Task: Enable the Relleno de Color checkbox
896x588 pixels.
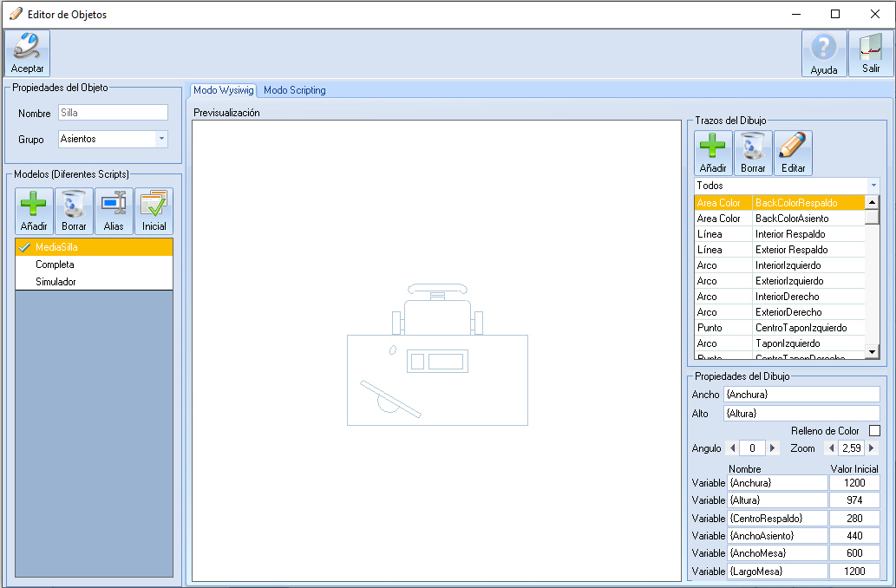Action: (x=874, y=431)
